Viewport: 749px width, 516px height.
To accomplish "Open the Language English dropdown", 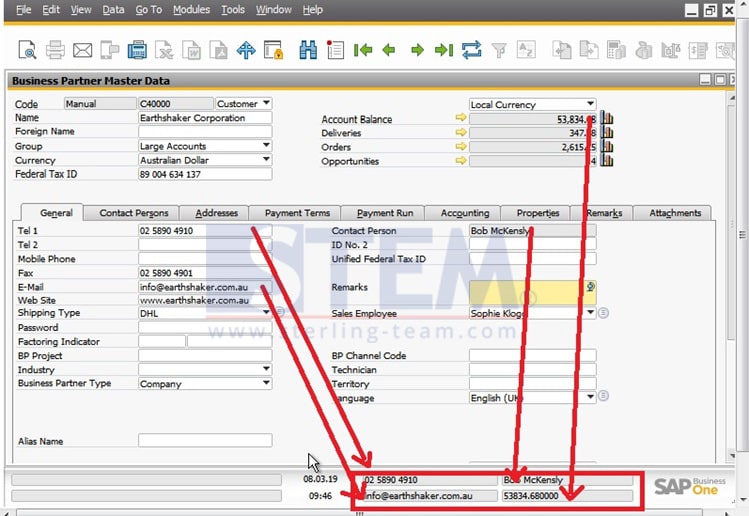I will [x=590, y=397].
